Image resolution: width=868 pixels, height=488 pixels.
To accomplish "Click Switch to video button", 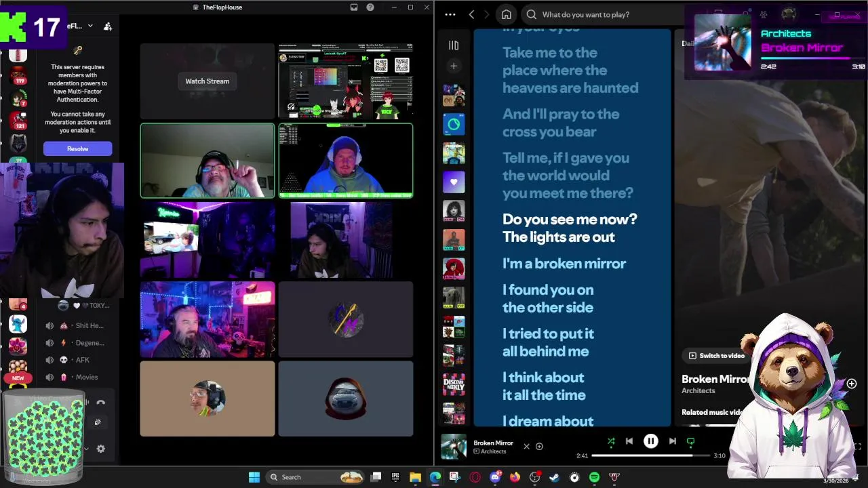I will coord(716,355).
